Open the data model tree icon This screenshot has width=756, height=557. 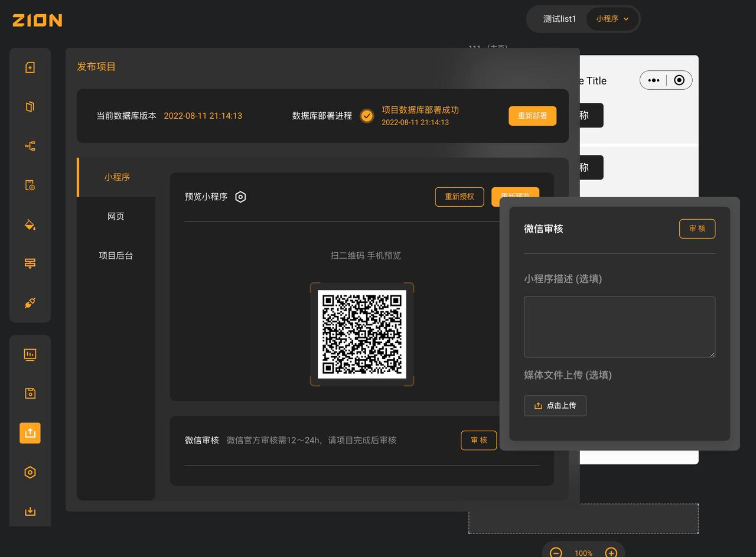pyautogui.click(x=30, y=146)
